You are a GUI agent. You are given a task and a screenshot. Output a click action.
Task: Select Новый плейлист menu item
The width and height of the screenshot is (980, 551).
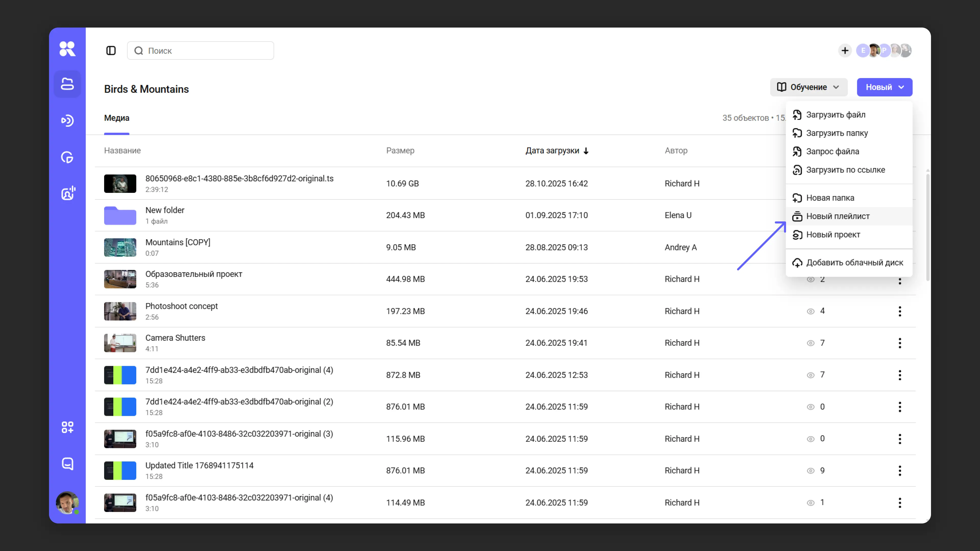click(x=838, y=216)
